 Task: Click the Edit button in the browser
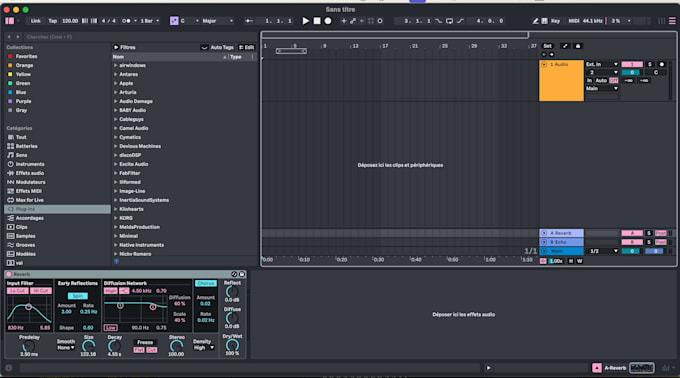247,47
